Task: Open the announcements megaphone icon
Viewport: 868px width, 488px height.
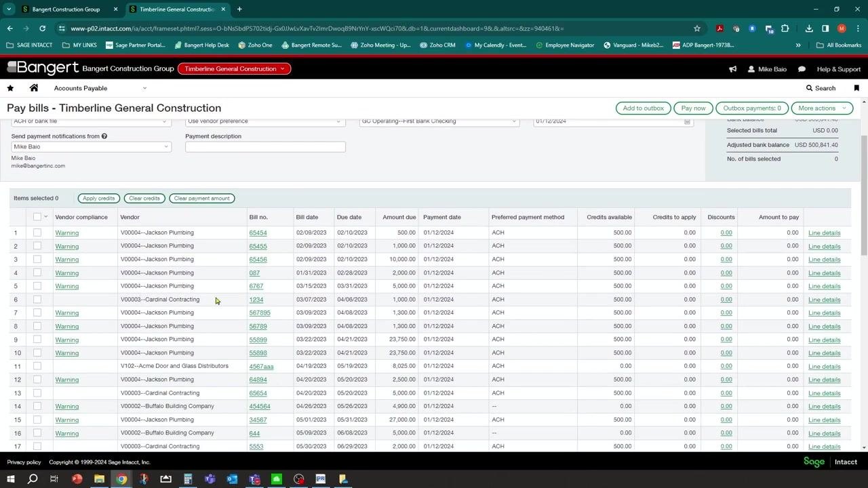Action: [x=732, y=69]
